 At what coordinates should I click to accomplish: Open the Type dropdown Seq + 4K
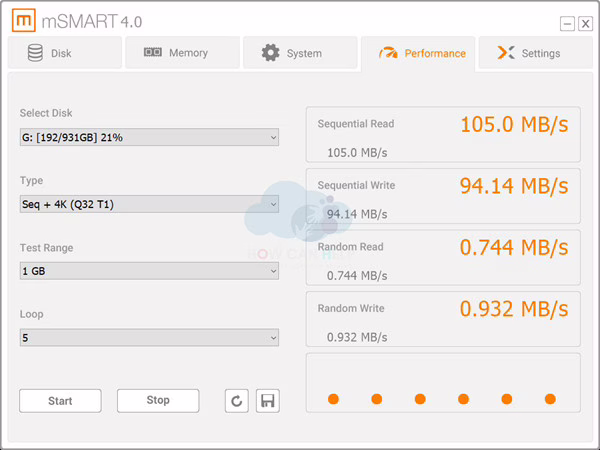pos(149,204)
